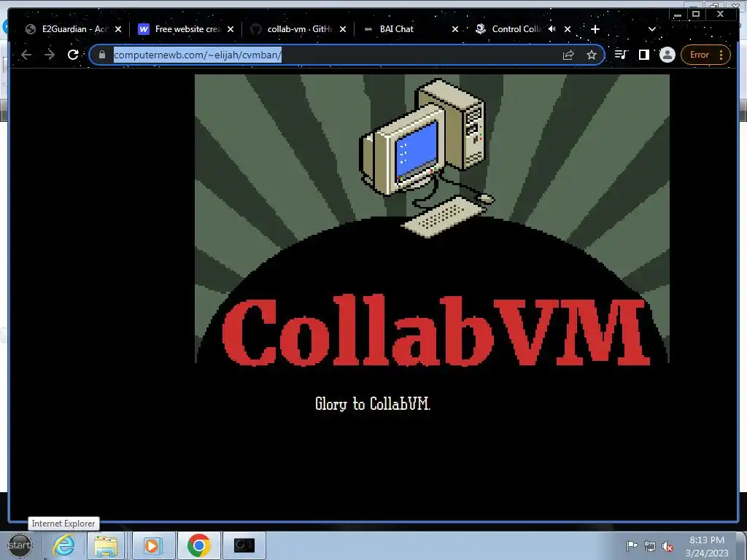Open Windows Media Player in taskbar
This screenshot has height=560, width=747.
click(x=153, y=545)
